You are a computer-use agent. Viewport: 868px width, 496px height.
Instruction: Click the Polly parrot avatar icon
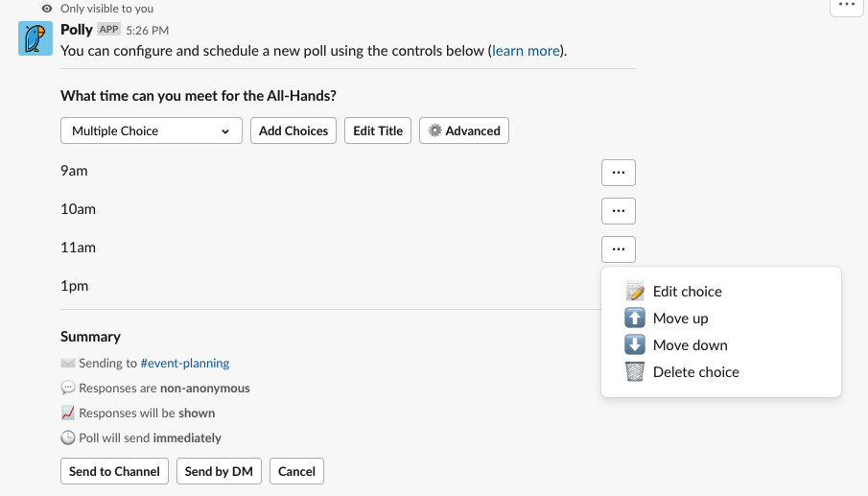coord(35,38)
